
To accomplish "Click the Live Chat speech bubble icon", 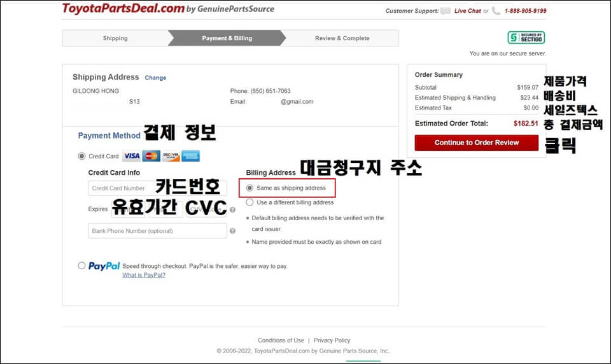I will pyautogui.click(x=446, y=11).
